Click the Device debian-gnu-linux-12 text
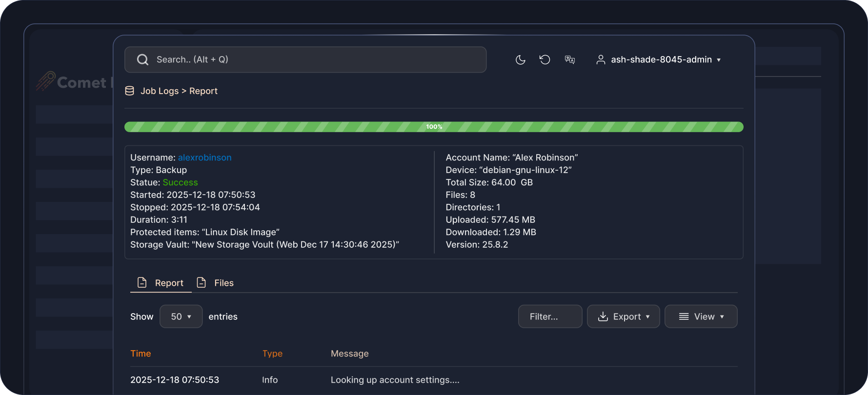The image size is (868, 395). pos(509,170)
